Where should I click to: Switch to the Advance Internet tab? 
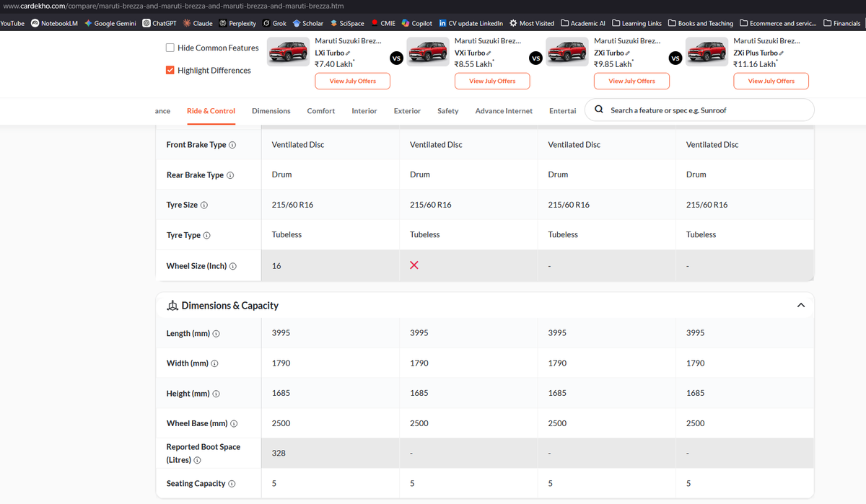click(x=504, y=111)
